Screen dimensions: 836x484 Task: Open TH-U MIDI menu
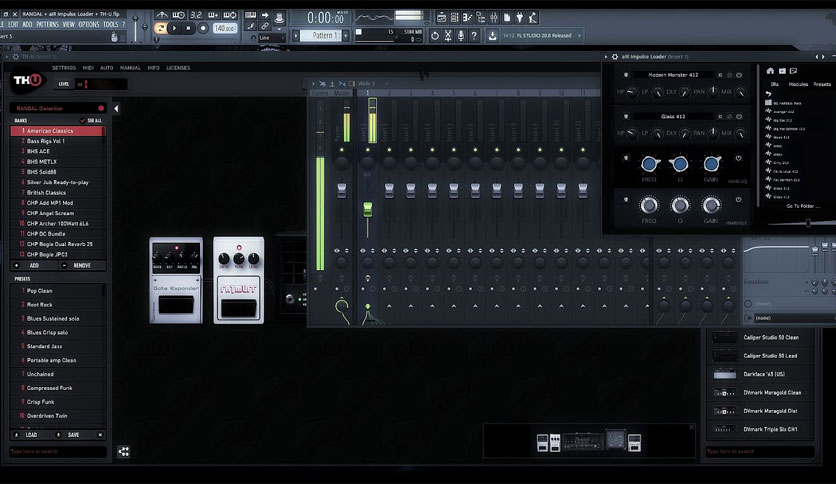(88, 68)
